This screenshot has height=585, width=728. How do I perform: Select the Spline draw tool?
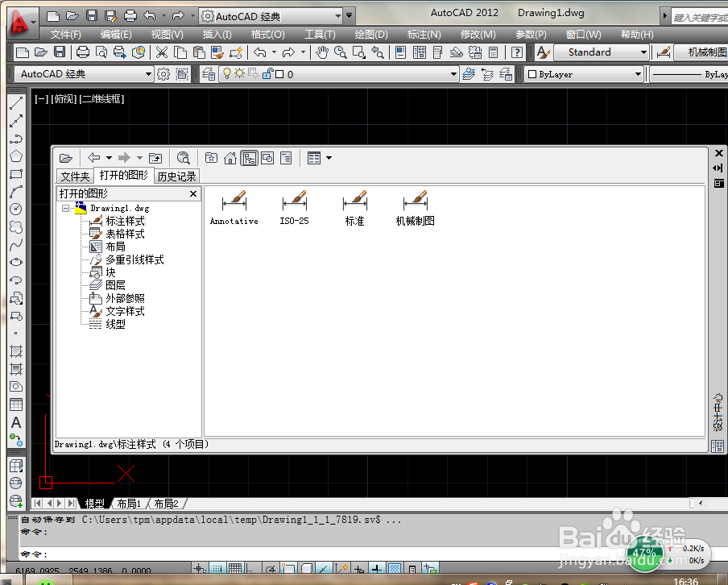(x=16, y=245)
